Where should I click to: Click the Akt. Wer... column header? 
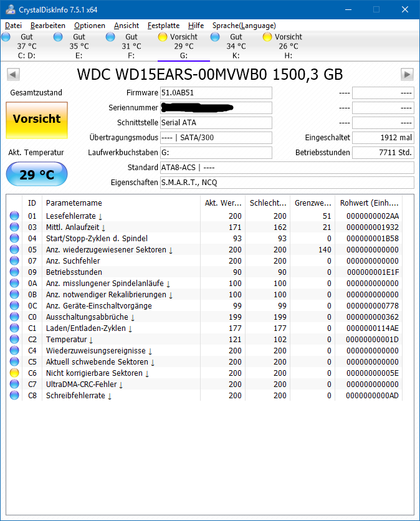(x=223, y=203)
